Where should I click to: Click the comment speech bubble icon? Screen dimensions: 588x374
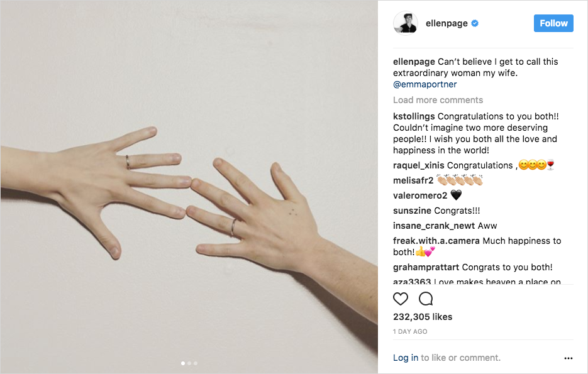[x=426, y=299]
